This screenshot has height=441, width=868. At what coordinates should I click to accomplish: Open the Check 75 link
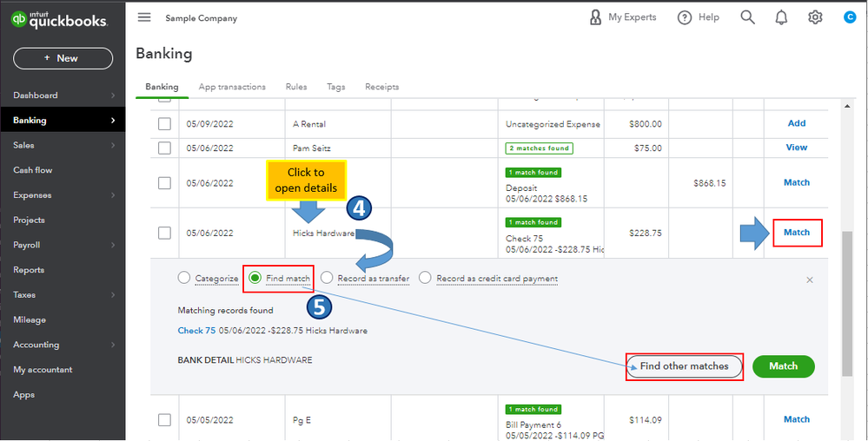pos(196,331)
